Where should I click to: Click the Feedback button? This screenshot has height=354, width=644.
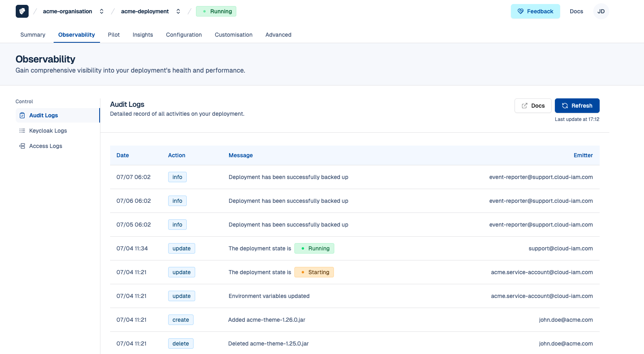(536, 11)
